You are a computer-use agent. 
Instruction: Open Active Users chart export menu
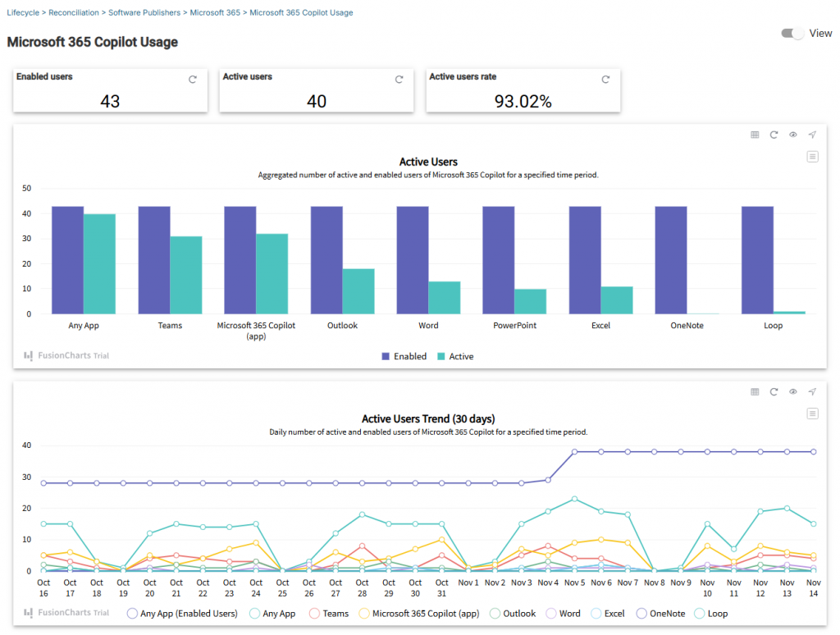click(812, 157)
